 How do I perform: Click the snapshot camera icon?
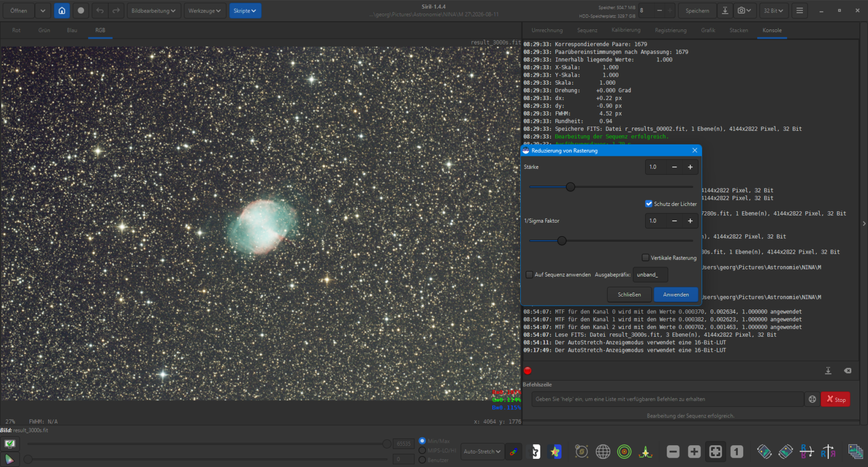744,11
